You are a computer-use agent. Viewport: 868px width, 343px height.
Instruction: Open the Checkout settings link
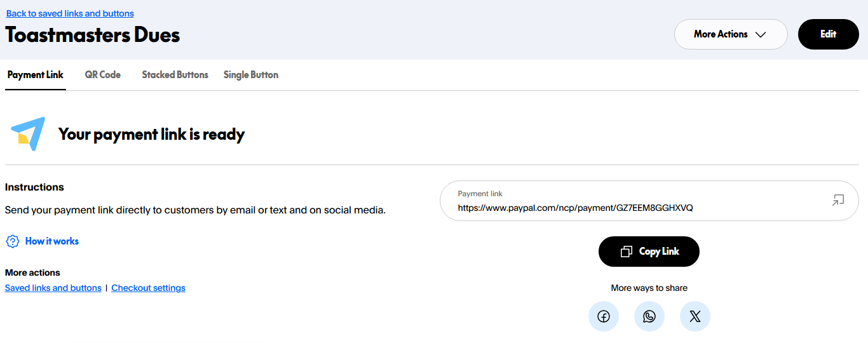(148, 288)
